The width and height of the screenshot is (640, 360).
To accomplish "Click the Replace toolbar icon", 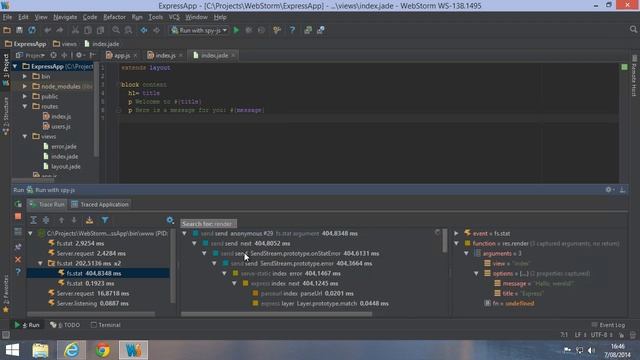I will click(129, 30).
